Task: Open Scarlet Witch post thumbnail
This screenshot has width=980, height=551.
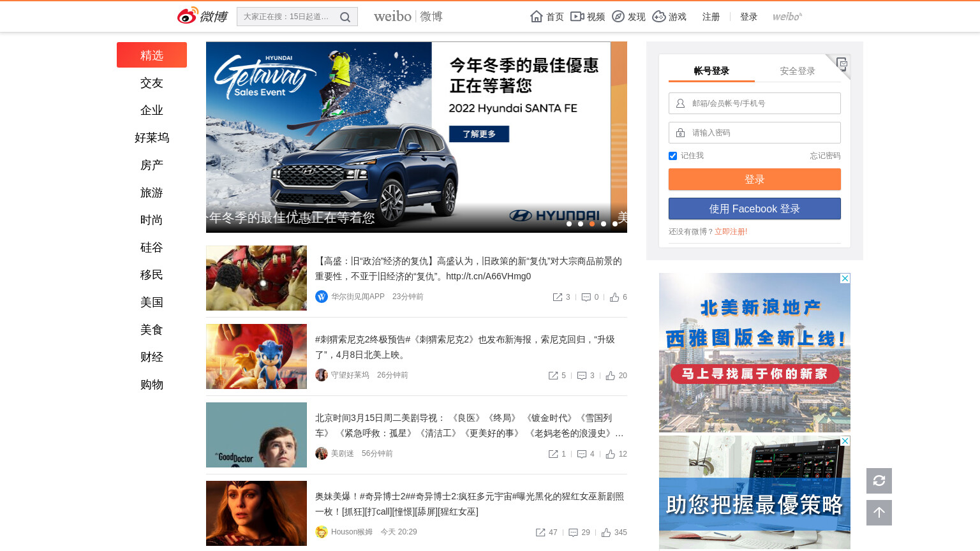Action: [256, 513]
